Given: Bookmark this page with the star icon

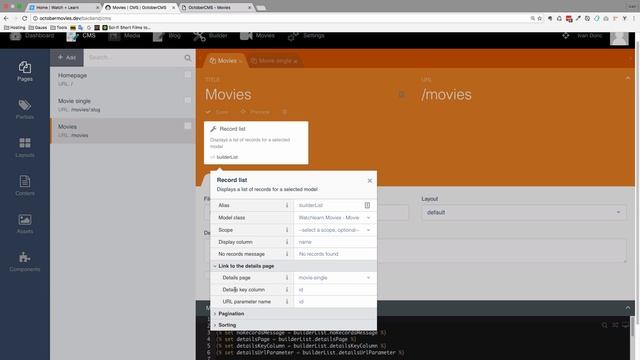Looking at the screenshot, I should [540, 18].
